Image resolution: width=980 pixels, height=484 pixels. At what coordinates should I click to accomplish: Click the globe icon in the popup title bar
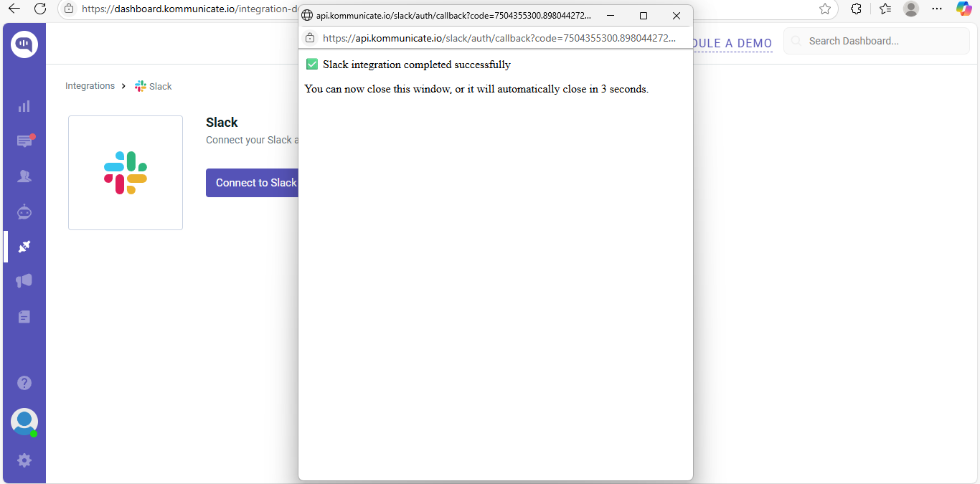pos(307,16)
